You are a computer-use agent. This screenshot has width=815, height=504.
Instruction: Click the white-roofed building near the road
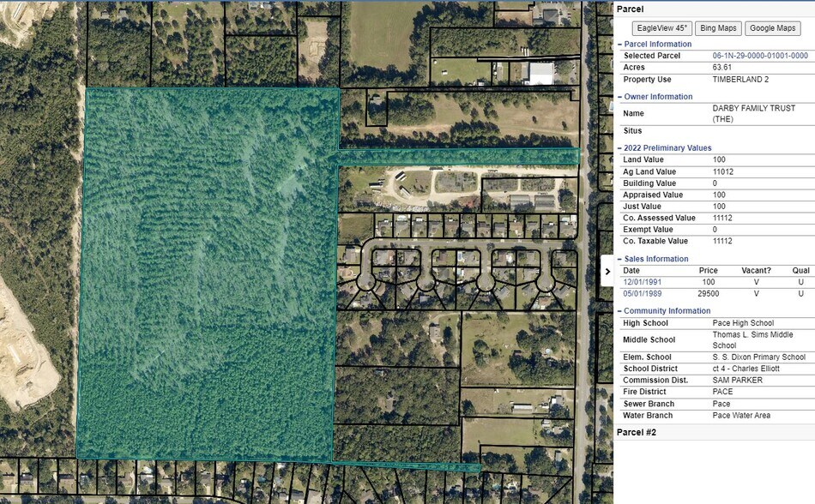tap(540, 74)
